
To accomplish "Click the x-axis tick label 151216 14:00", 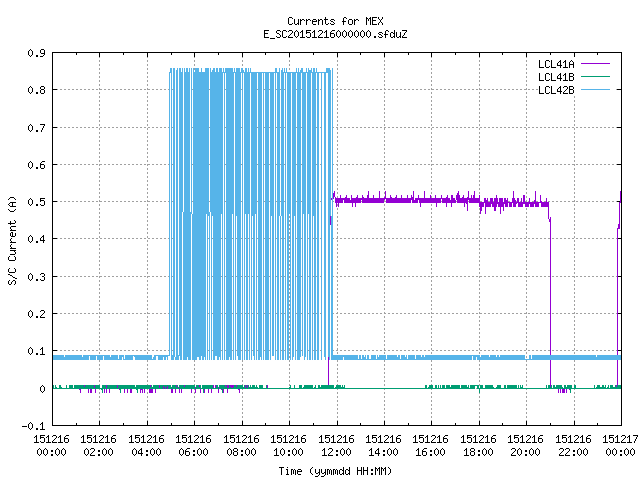I will pos(383,446).
